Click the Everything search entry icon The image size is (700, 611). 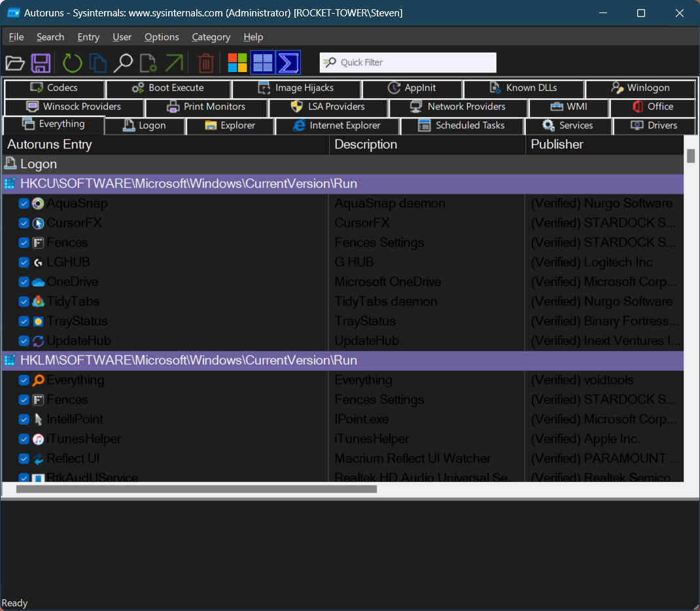coord(39,380)
